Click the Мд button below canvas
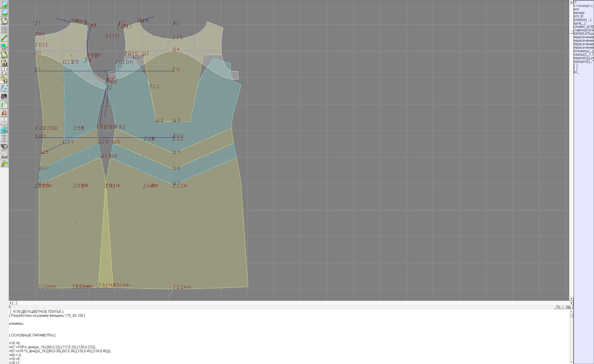Screen dimensions: 594x364 (568, 307)
